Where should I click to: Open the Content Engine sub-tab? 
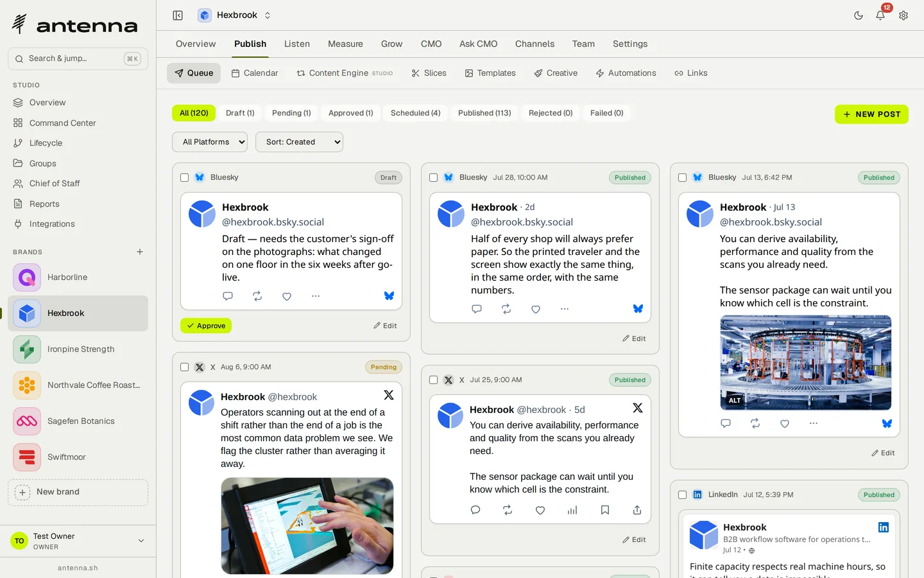345,73
